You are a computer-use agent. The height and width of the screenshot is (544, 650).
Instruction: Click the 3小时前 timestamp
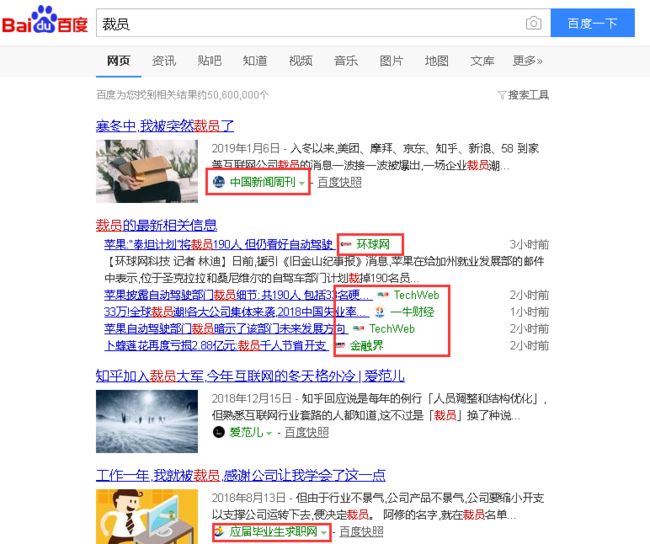click(x=529, y=245)
